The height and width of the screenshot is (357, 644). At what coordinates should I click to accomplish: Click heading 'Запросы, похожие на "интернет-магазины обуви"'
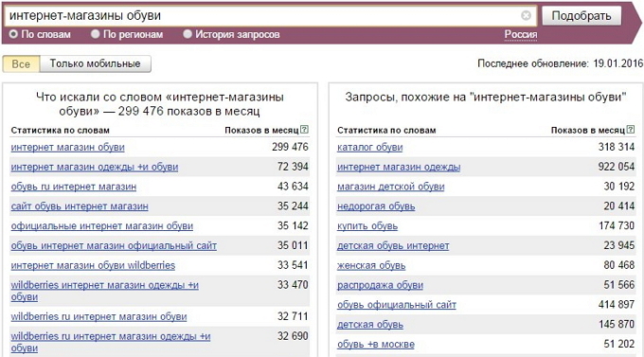[486, 98]
